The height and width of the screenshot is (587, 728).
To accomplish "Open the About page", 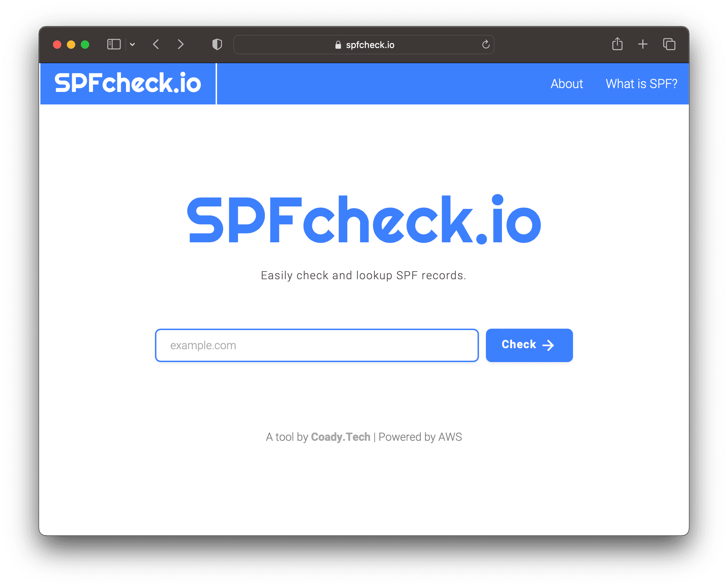I will [x=566, y=83].
